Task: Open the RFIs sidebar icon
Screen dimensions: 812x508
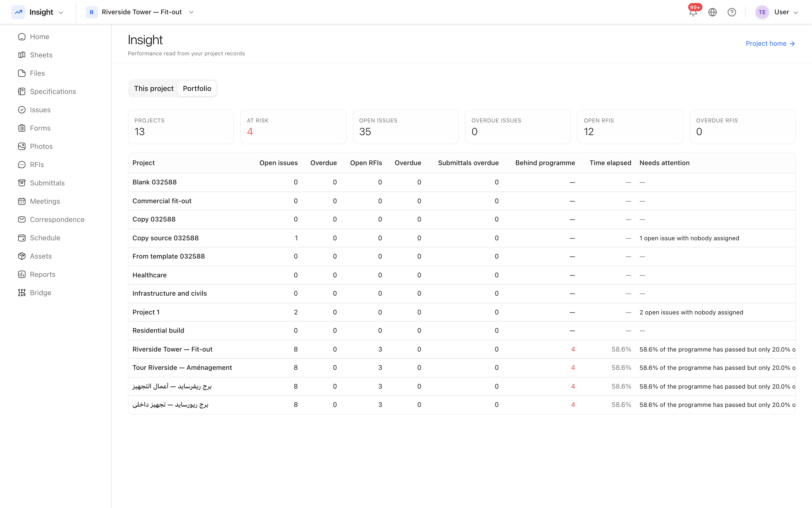Action: 22,165
